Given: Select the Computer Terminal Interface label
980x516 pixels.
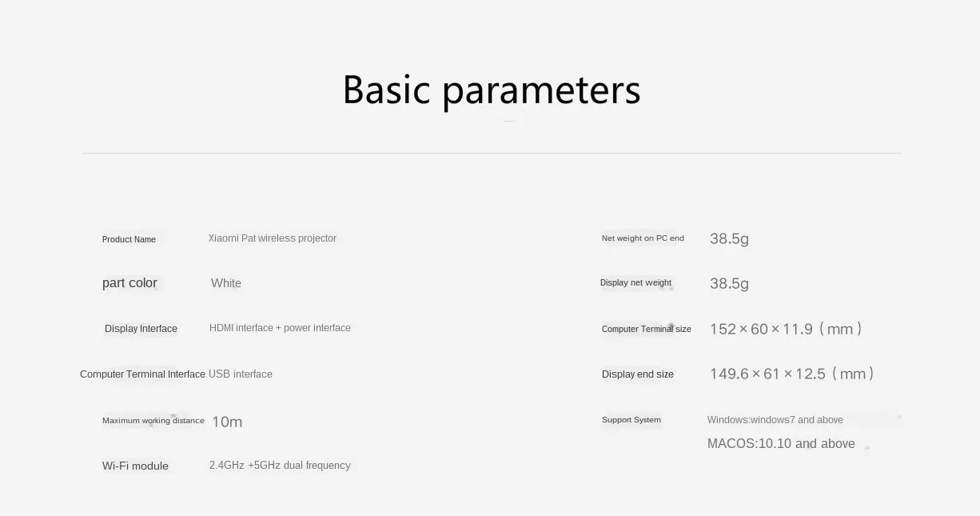Looking at the screenshot, I should point(142,374).
